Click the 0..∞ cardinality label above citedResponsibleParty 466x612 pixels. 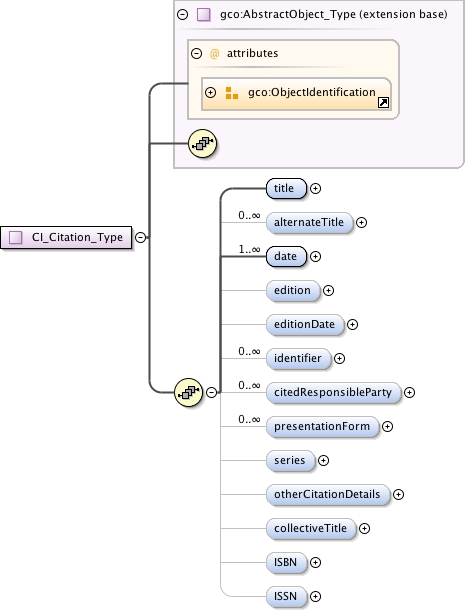249,385
